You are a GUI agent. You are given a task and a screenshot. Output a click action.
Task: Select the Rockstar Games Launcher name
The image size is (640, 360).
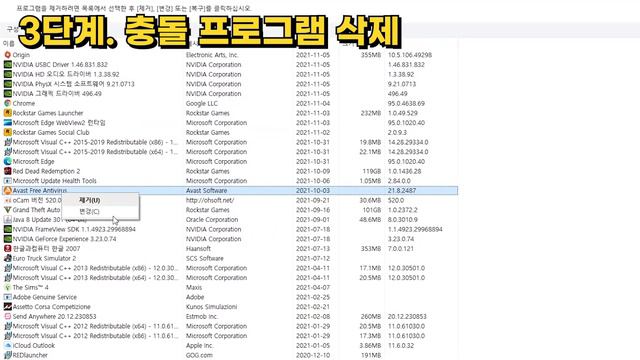tap(48, 113)
